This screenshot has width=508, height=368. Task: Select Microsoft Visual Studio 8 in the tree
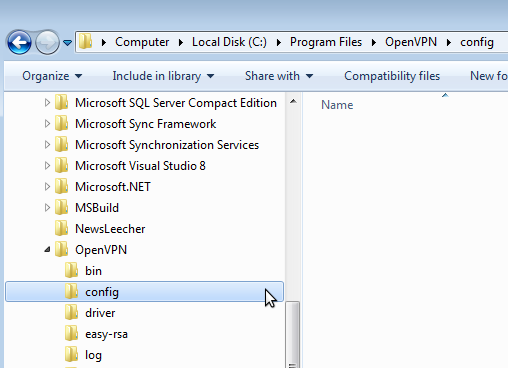[140, 166]
